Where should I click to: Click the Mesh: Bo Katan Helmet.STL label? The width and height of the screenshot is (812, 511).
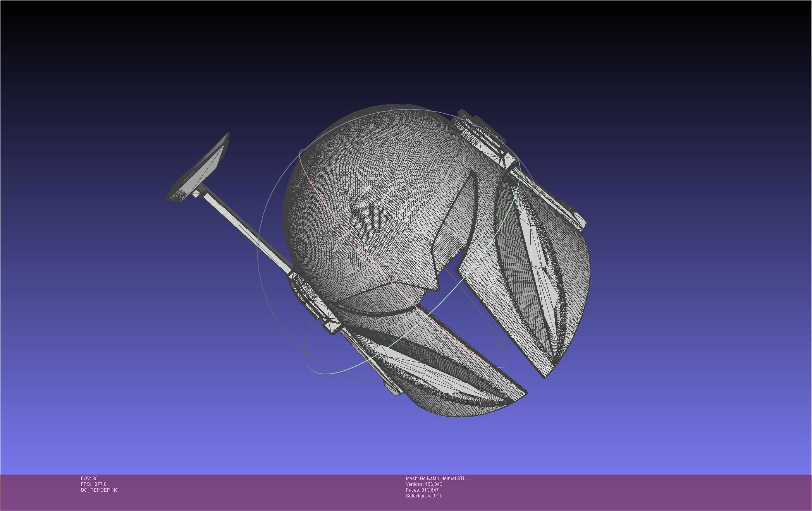coord(436,478)
